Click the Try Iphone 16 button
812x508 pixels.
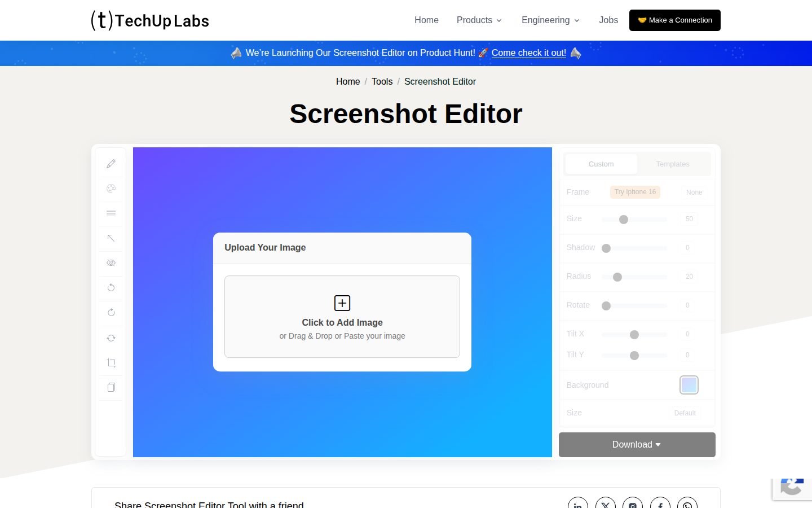pyautogui.click(x=635, y=192)
